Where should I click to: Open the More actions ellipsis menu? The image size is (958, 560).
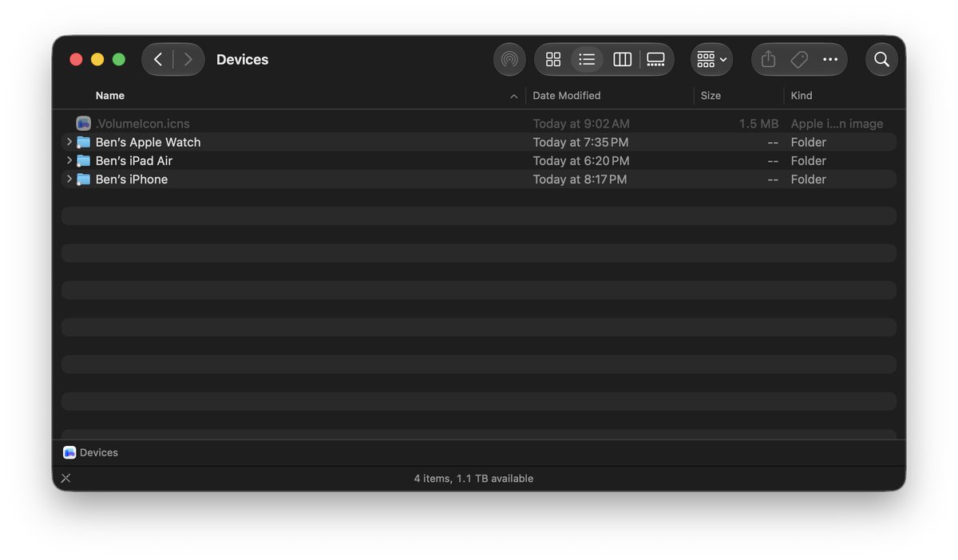tap(830, 60)
